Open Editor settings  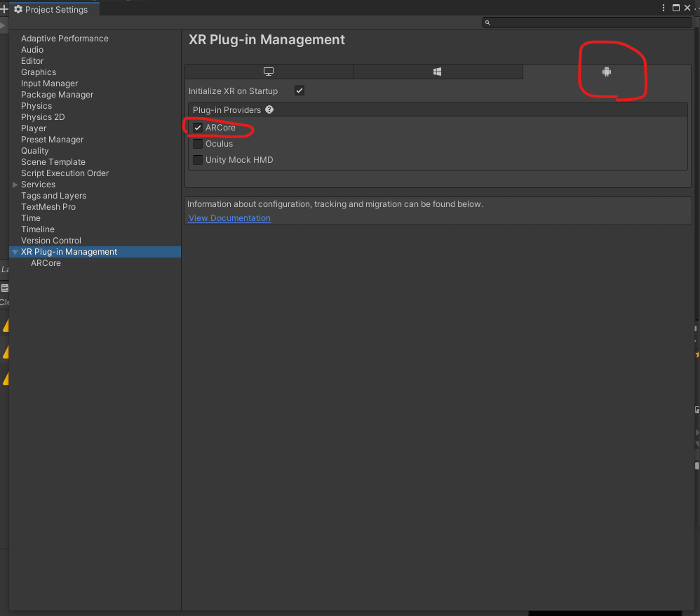pos(32,61)
